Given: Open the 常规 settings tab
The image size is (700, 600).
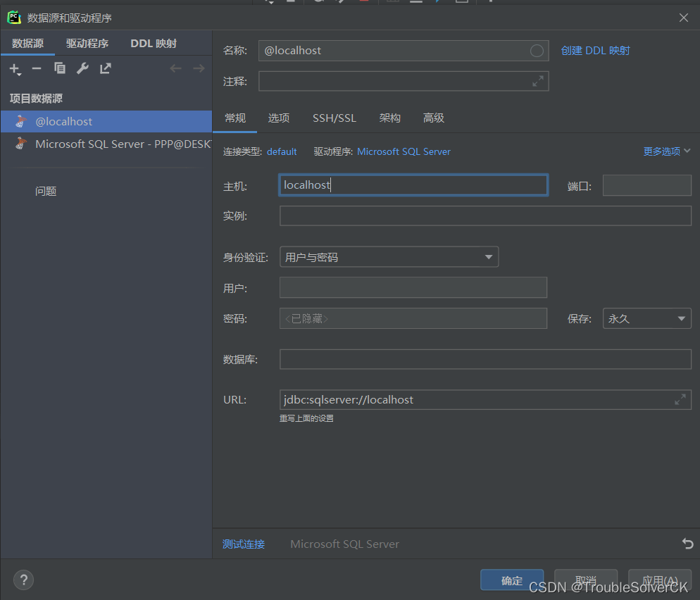Looking at the screenshot, I should 235,118.
